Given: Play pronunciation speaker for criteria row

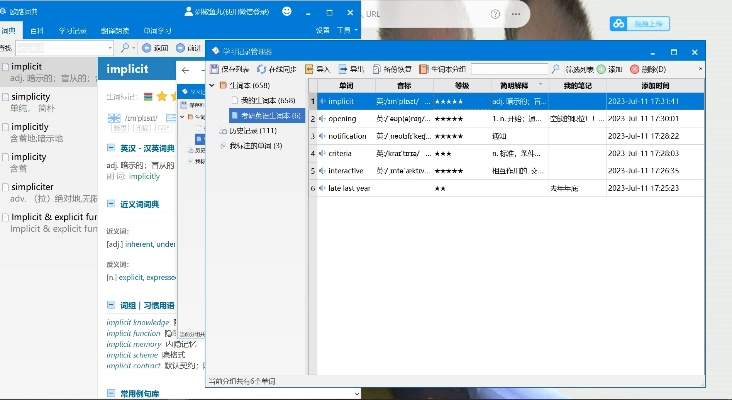Looking at the screenshot, I should (322, 153).
